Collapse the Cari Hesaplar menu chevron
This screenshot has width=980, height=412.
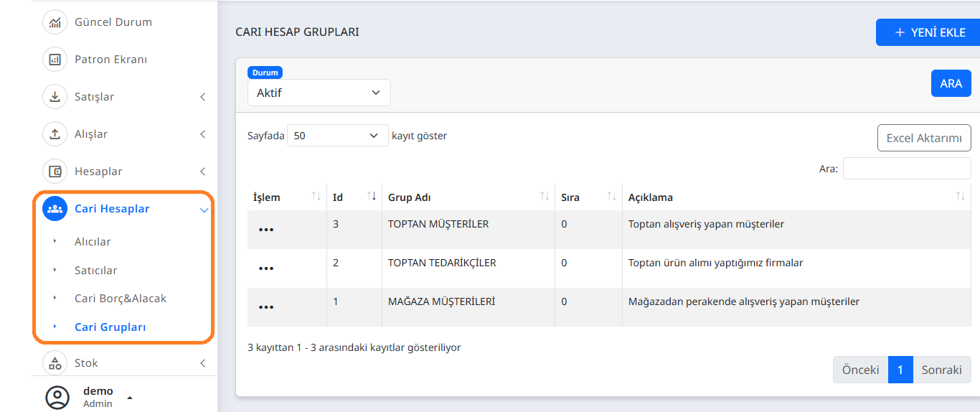point(204,210)
